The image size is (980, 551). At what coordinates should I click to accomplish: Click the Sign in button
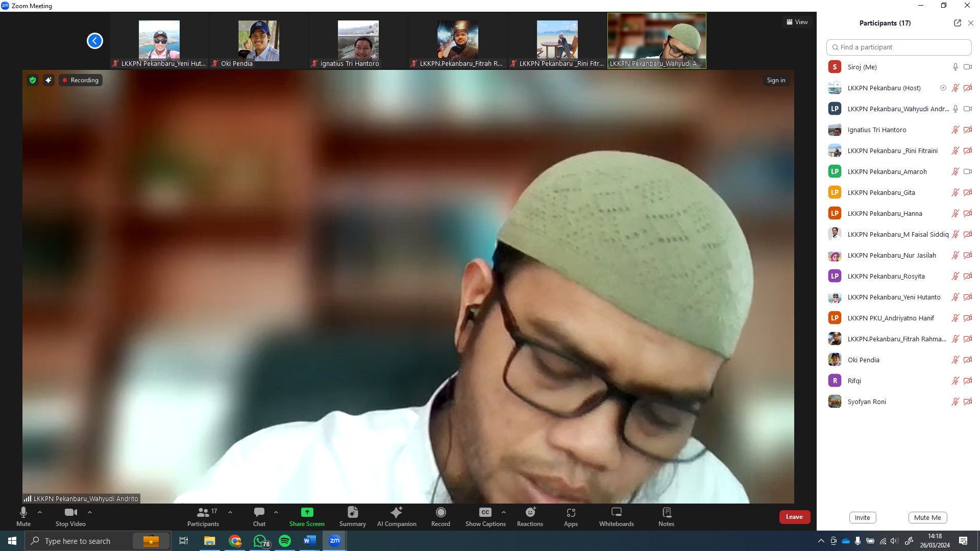click(x=776, y=80)
